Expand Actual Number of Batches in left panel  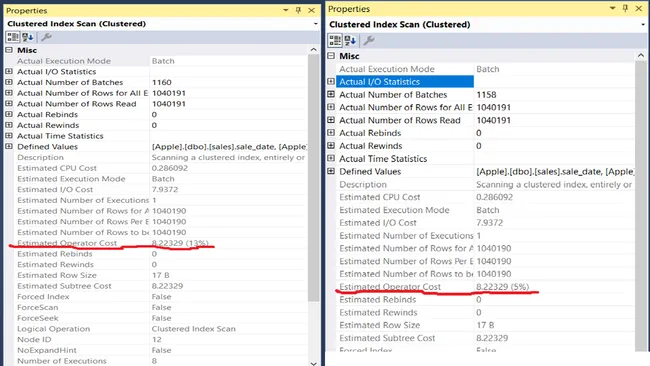[x=9, y=82]
